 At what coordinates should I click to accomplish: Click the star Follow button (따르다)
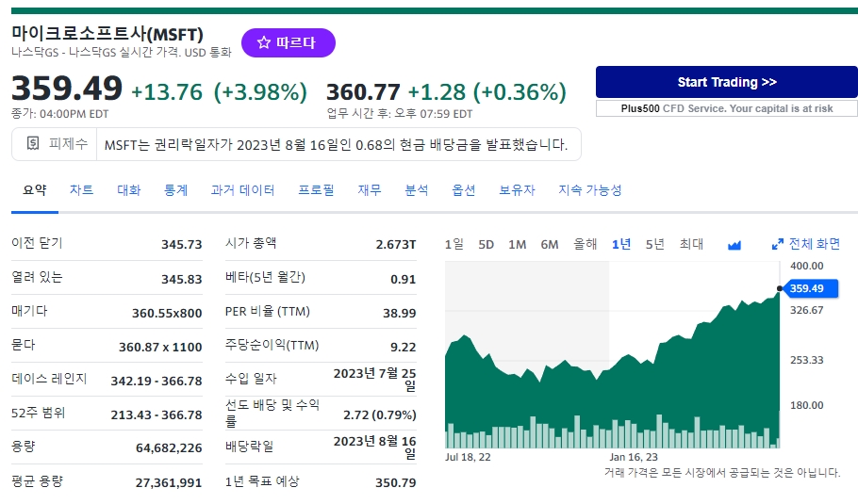288,42
